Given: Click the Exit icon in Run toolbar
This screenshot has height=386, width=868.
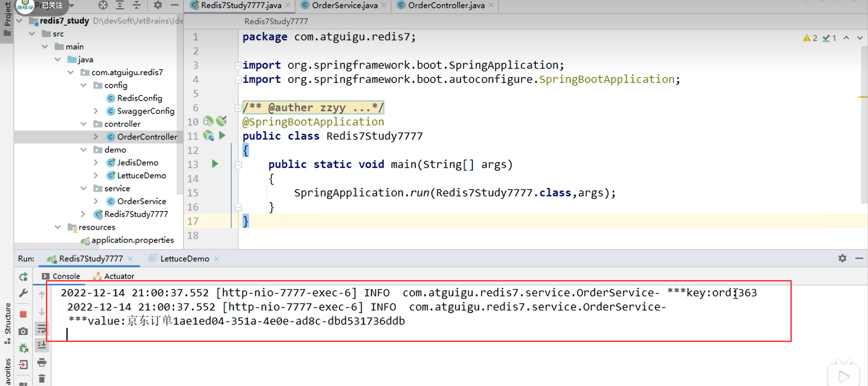Looking at the screenshot, I should 23,364.
